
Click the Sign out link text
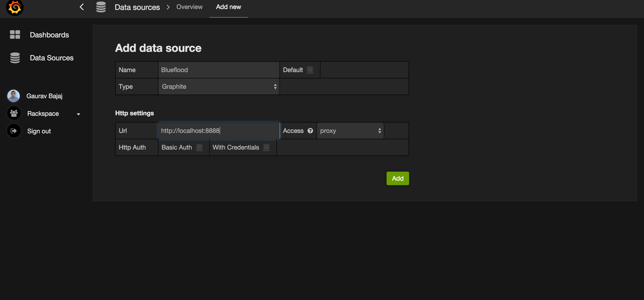tap(39, 131)
